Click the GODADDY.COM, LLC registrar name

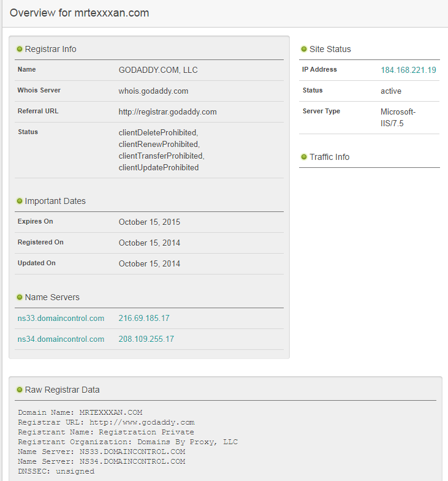(x=158, y=70)
